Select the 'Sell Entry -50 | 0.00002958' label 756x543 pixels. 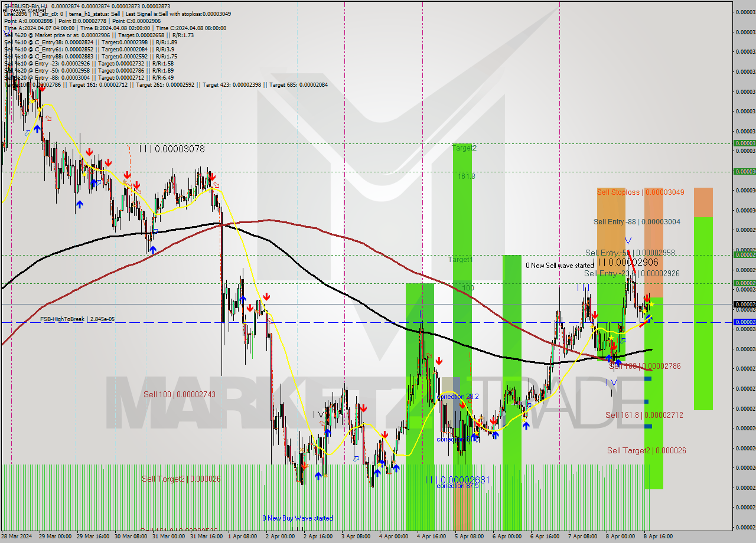(630, 253)
